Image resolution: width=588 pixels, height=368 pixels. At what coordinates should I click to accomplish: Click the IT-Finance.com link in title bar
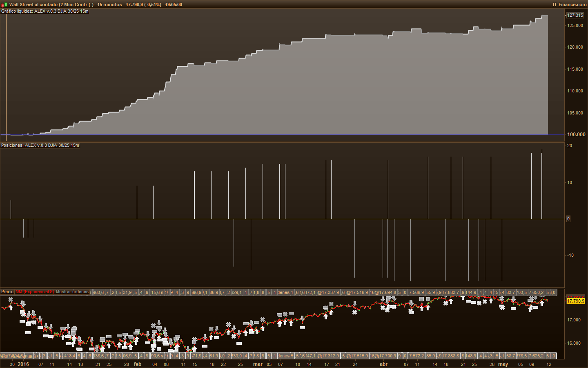(x=569, y=4)
